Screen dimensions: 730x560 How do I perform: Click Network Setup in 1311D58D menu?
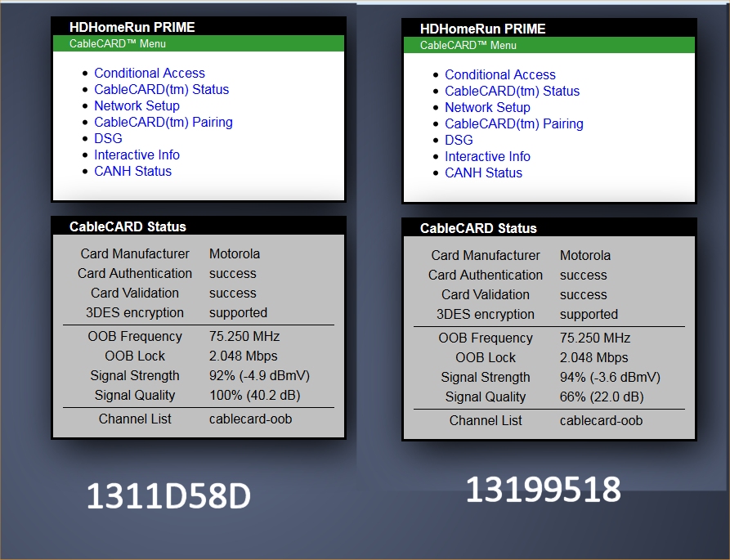click(137, 105)
